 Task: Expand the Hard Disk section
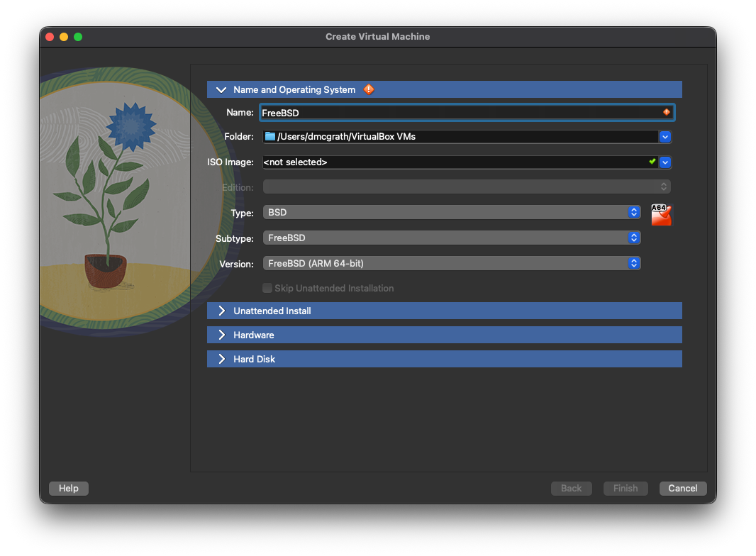tap(222, 360)
